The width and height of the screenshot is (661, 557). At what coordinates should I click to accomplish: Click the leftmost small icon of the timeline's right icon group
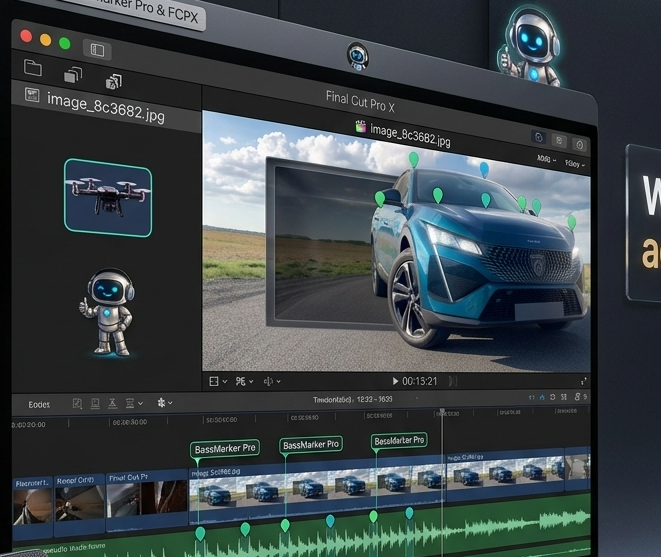(532, 397)
